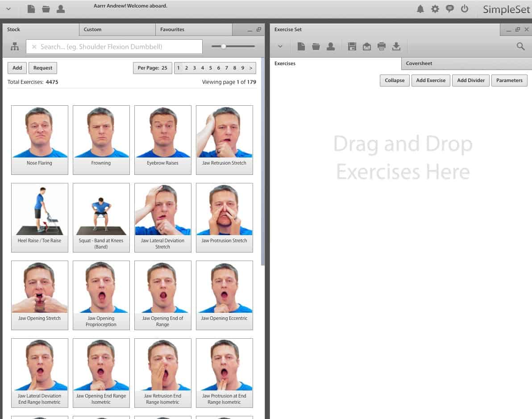Open the category tree browser icon
This screenshot has width=532, height=419.
(x=15, y=46)
